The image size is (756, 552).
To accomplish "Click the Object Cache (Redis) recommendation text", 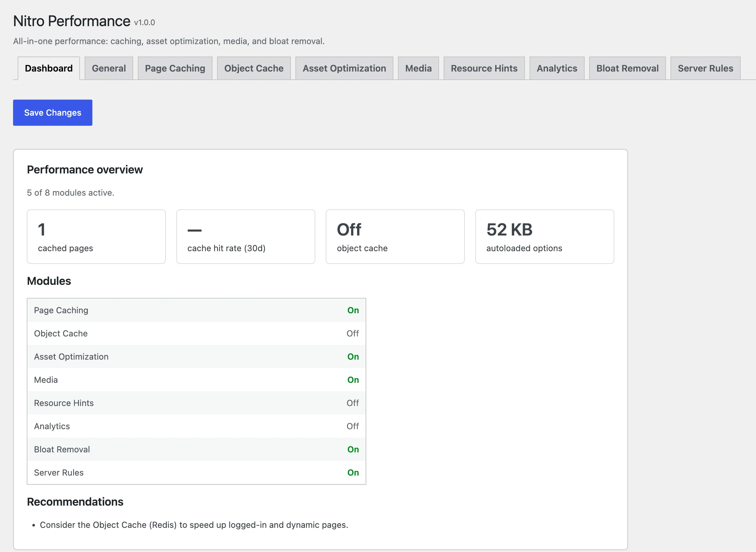I will click(x=194, y=525).
